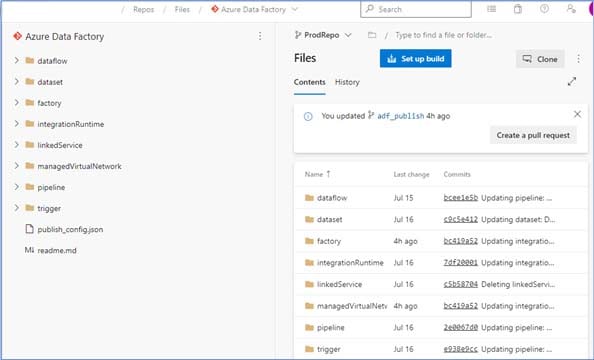Expand the pipeline folder in tree
The height and width of the screenshot is (360, 594).
click(x=16, y=187)
